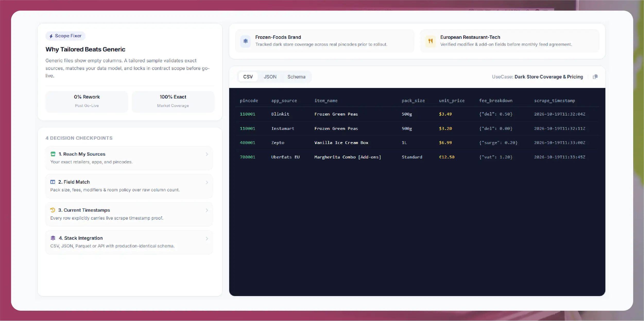Open the 0% Rework stat card
The image size is (644, 321).
pos(87,101)
